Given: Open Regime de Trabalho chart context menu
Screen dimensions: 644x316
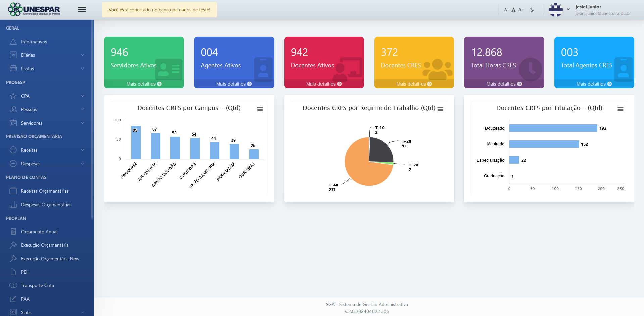Looking at the screenshot, I should click(x=440, y=109).
